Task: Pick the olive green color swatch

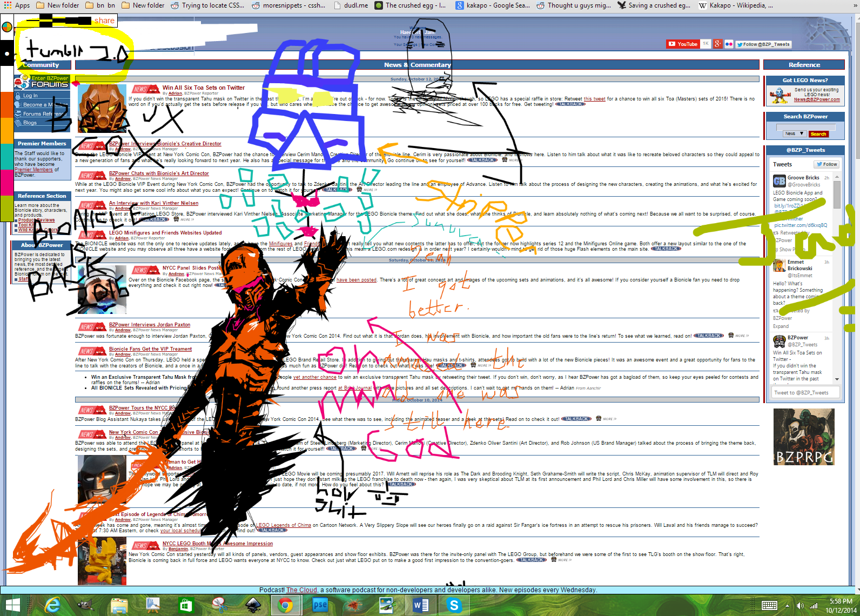Action: pos(6,208)
